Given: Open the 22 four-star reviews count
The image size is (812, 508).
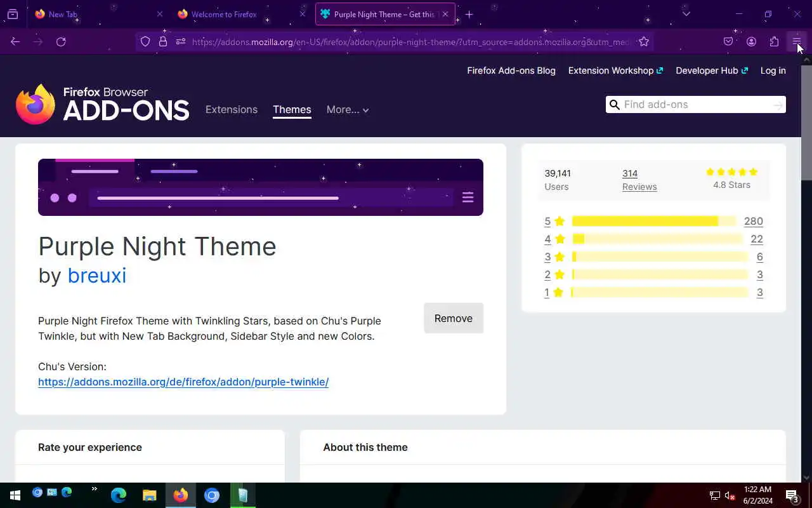Looking at the screenshot, I should [x=757, y=239].
